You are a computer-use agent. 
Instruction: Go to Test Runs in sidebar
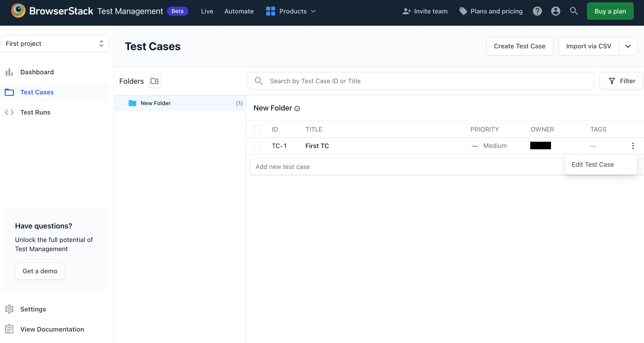pos(35,112)
